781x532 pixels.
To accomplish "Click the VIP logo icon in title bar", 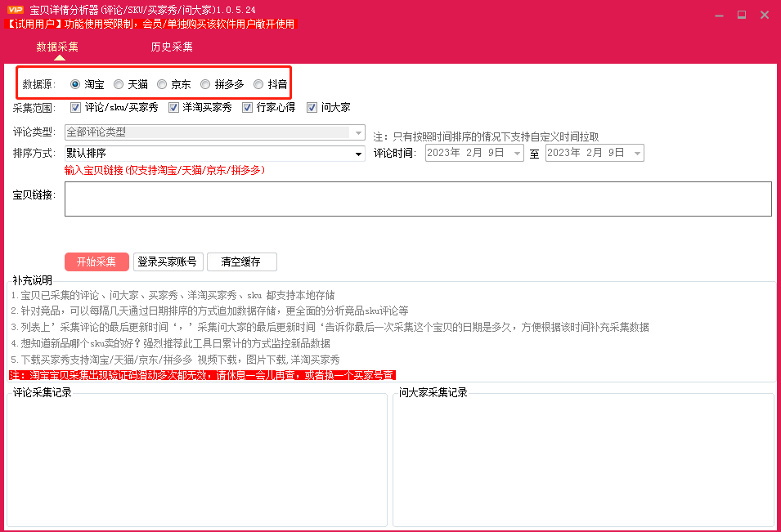I will click(x=16, y=10).
